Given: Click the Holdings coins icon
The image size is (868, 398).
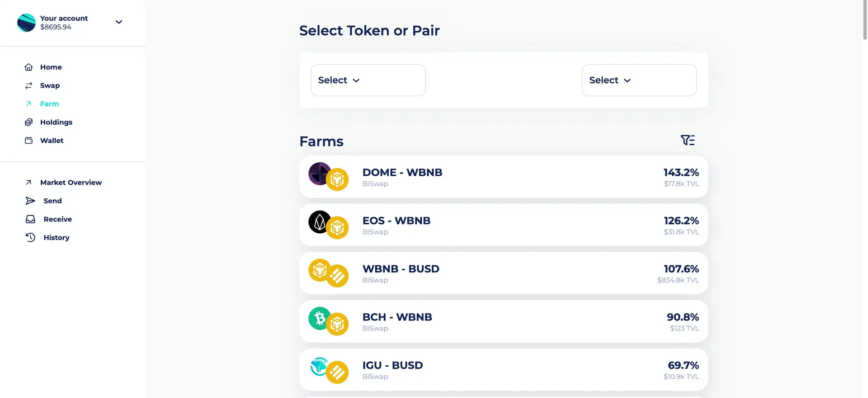Looking at the screenshot, I should [x=28, y=122].
